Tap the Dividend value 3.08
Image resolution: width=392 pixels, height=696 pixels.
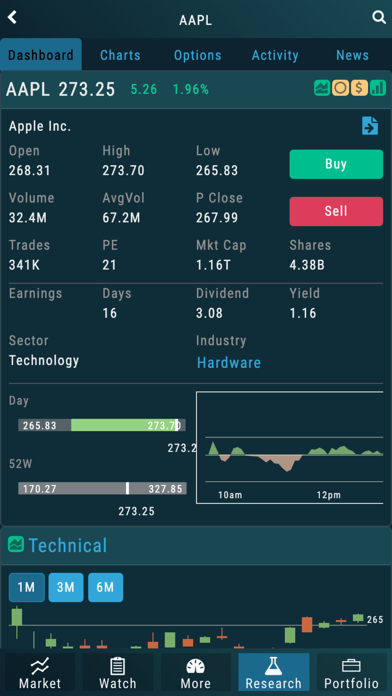click(x=210, y=313)
